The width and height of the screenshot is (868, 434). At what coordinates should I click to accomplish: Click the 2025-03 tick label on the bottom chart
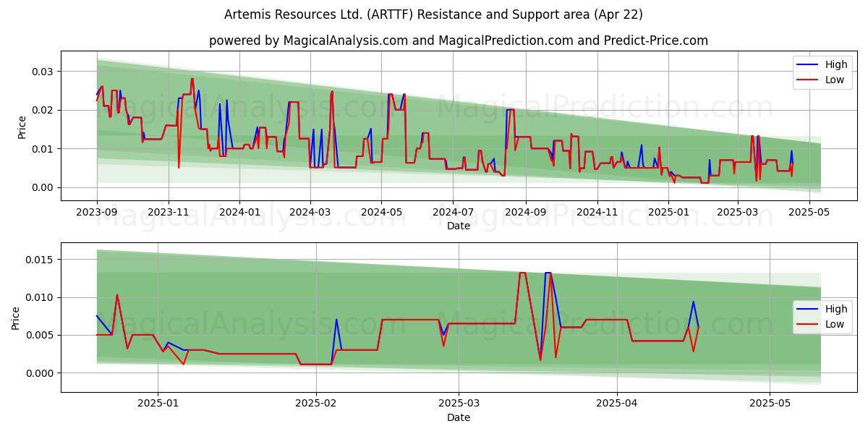pyautogui.click(x=460, y=404)
